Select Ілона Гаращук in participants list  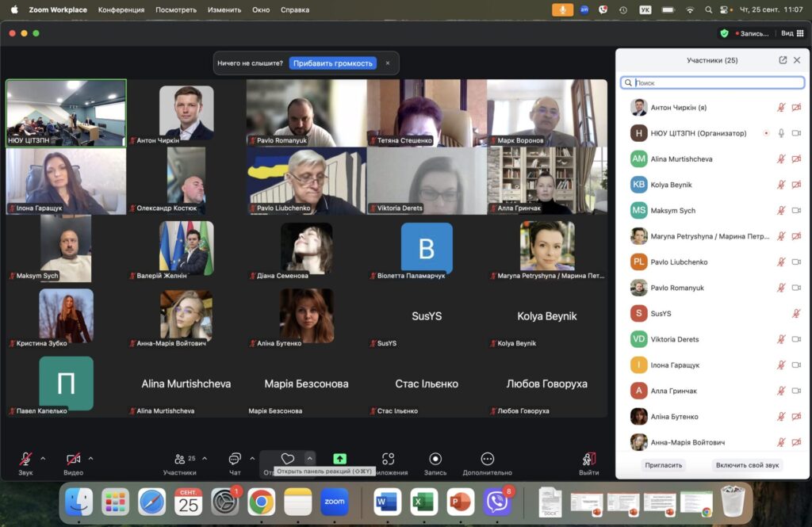713,365
